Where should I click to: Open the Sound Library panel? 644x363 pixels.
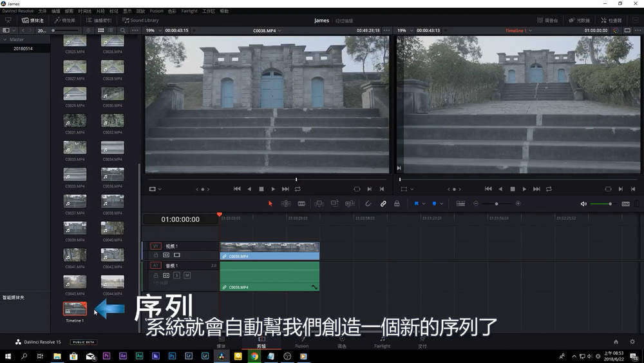click(140, 20)
